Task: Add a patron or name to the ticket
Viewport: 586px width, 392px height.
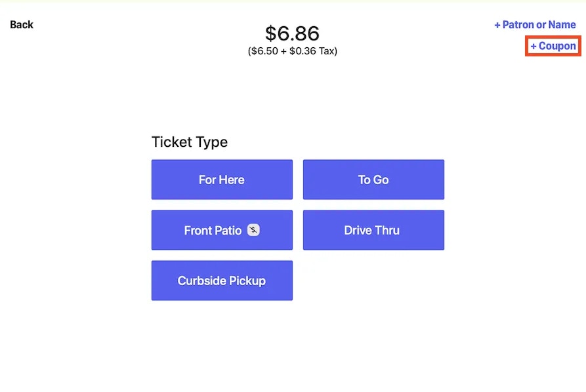Action: [x=535, y=25]
